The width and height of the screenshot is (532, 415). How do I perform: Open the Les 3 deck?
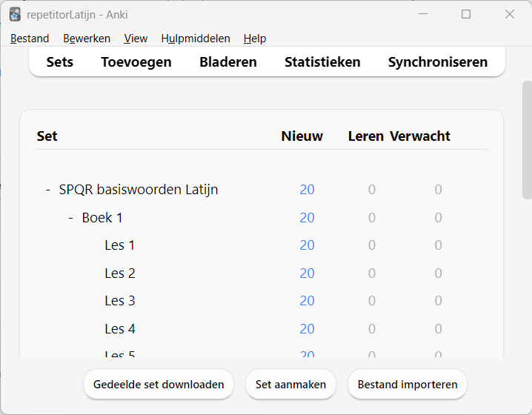pyautogui.click(x=120, y=301)
